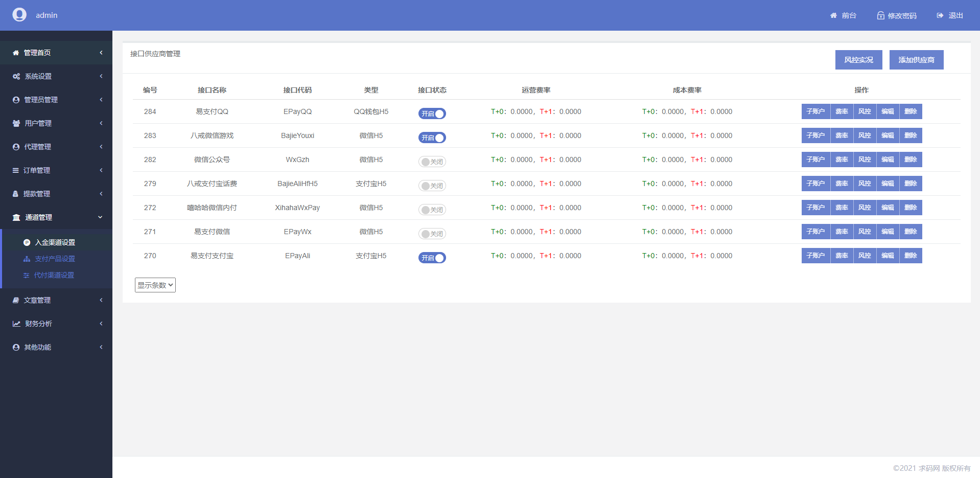Click the circle icon of 入金渠道设置

(27, 242)
